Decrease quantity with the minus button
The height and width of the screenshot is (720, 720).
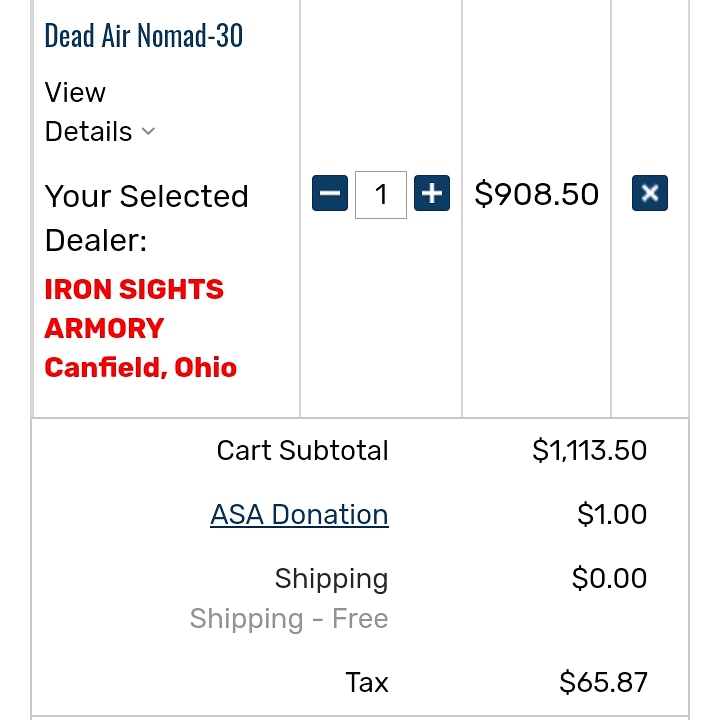[330, 193]
